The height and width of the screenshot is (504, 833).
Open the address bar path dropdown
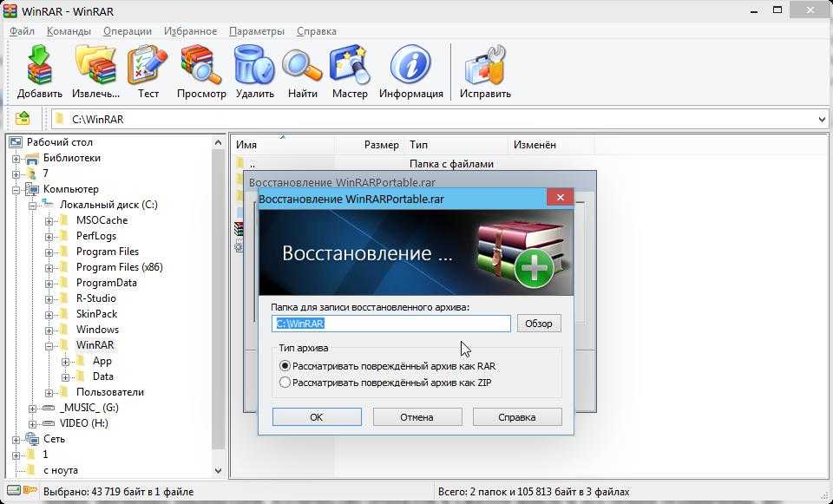(822, 119)
